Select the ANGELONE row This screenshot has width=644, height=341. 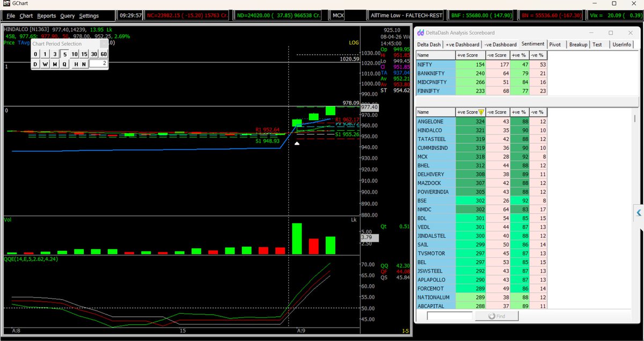[x=481, y=121]
